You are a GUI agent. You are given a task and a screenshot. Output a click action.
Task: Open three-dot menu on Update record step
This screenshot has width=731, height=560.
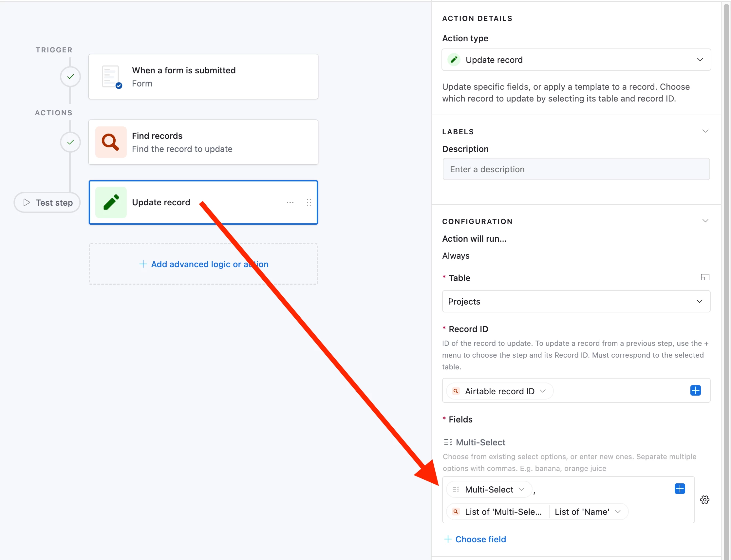pyautogui.click(x=290, y=202)
